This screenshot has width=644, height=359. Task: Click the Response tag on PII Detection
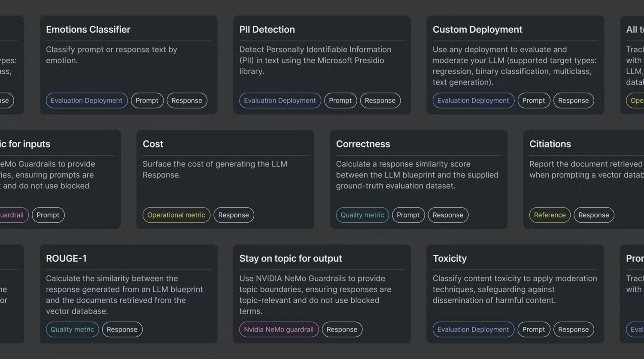tap(380, 100)
